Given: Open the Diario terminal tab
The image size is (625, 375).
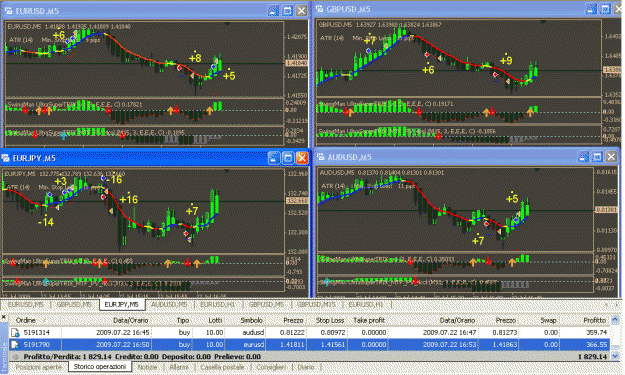Looking at the screenshot, I should point(306,367).
